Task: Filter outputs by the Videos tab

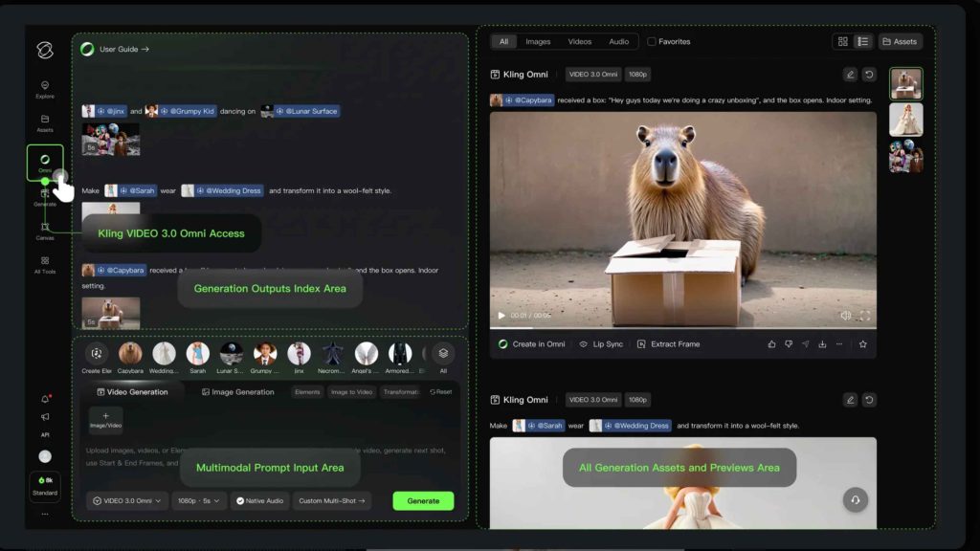Action: [x=579, y=41]
